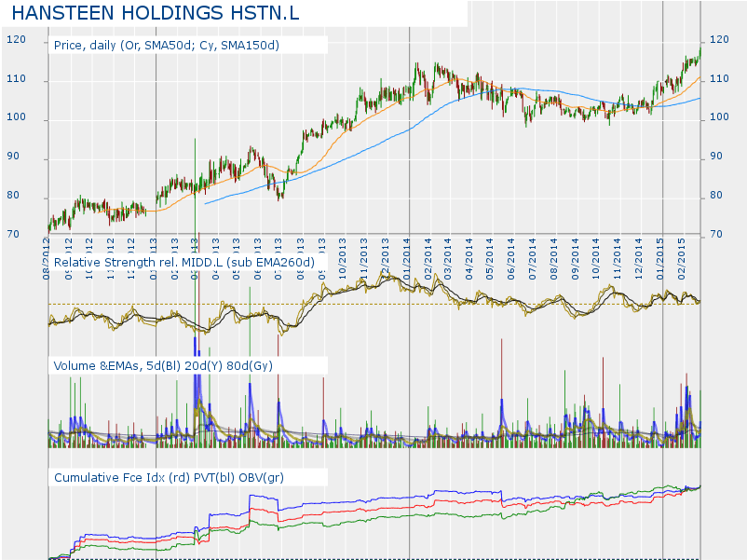Click the 70 value on the left price axis
The image size is (747, 560).
pyautogui.click(x=13, y=235)
